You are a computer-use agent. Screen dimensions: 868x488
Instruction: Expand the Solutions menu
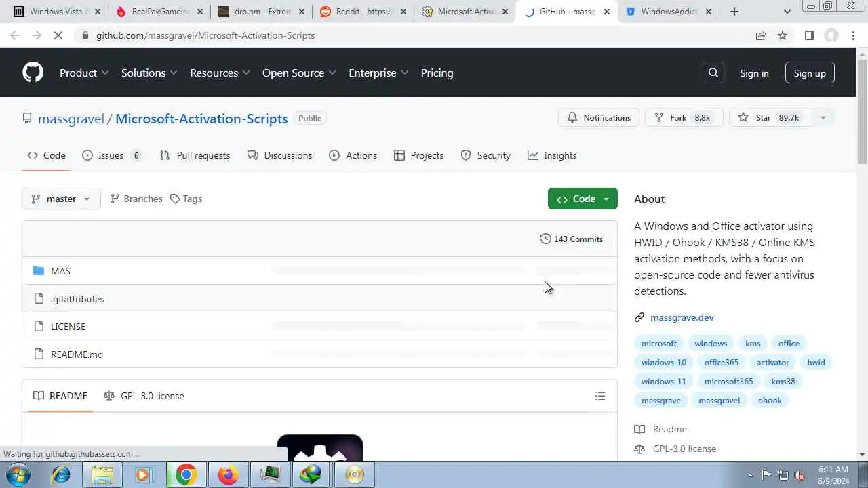coord(149,73)
